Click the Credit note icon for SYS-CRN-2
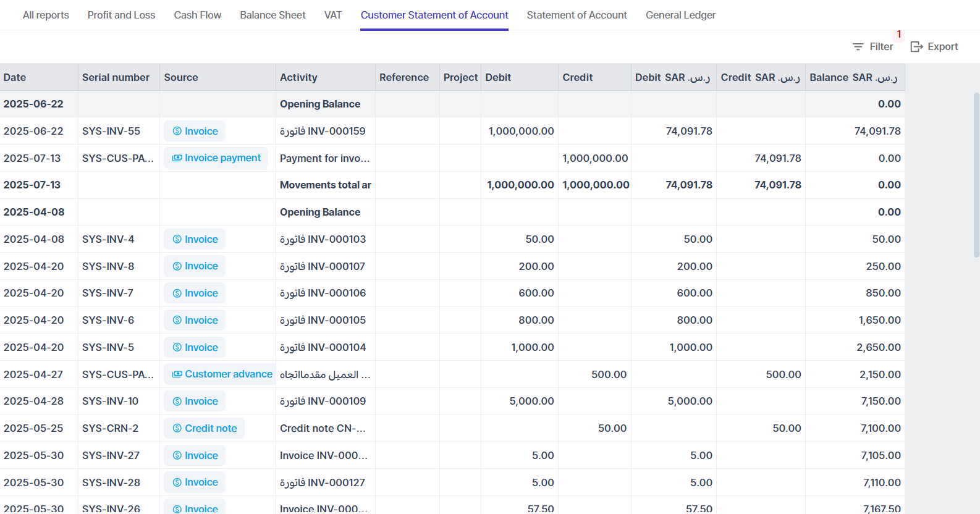This screenshot has height=514, width=980. click(177, 428)
